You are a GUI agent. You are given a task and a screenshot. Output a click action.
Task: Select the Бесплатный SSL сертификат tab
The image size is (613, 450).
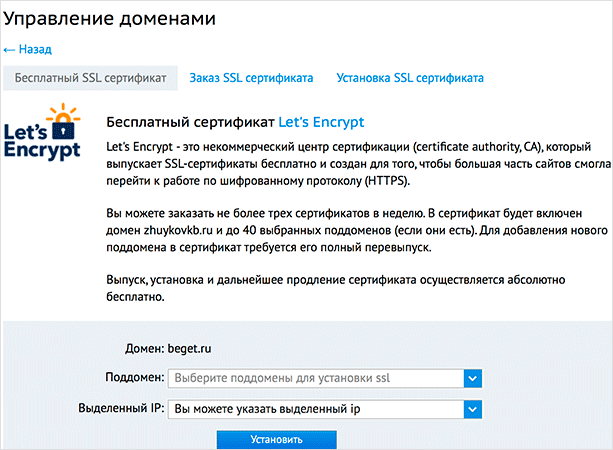tap(90, 78)
